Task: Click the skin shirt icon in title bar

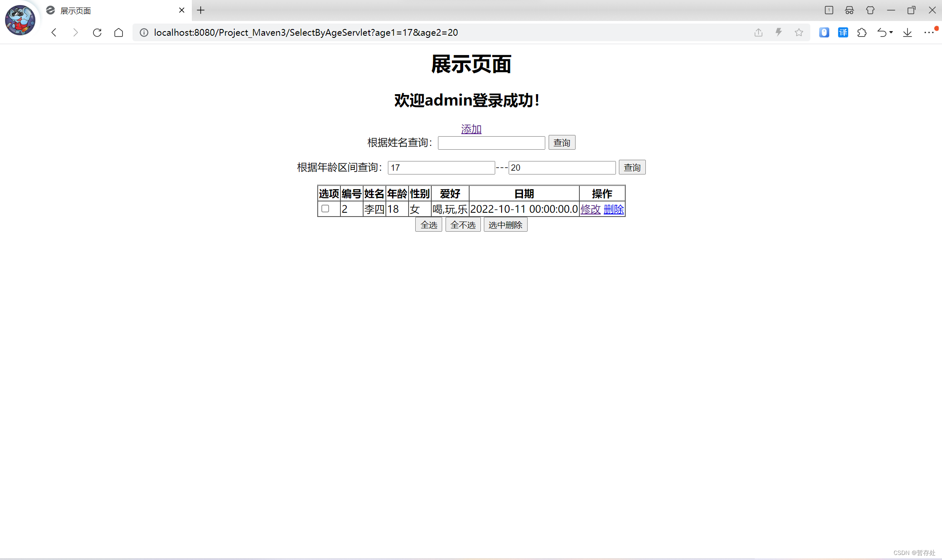Action: 870,10
